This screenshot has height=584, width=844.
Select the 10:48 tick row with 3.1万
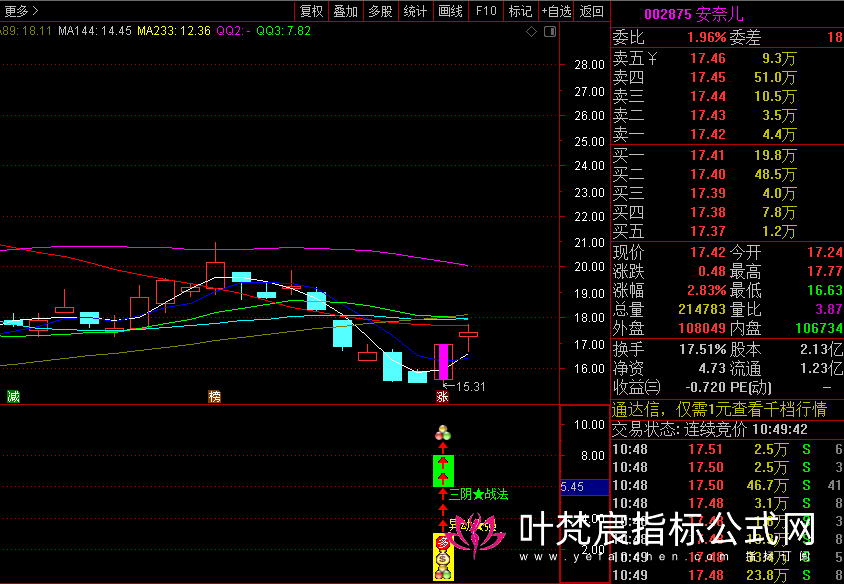point(728,503)
